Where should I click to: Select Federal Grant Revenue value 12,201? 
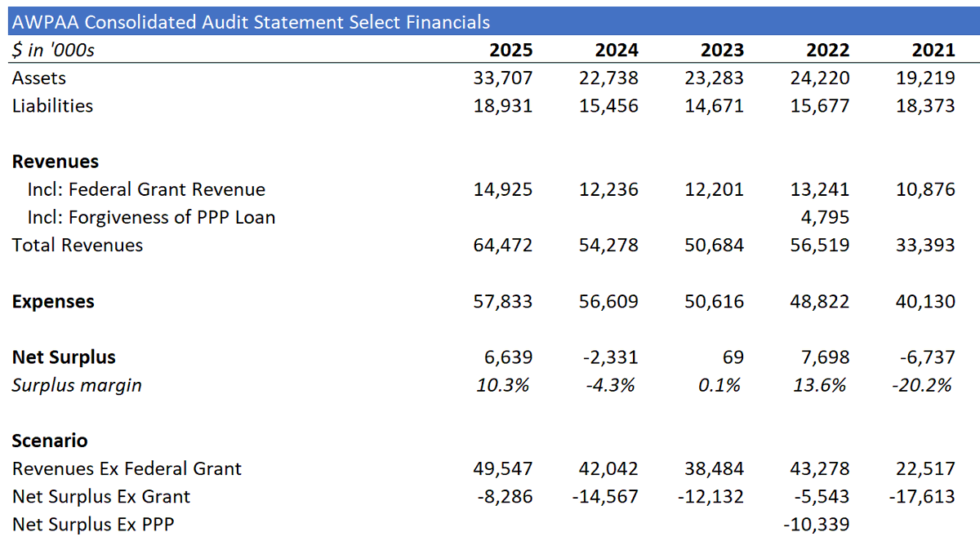tap(715, 189)
